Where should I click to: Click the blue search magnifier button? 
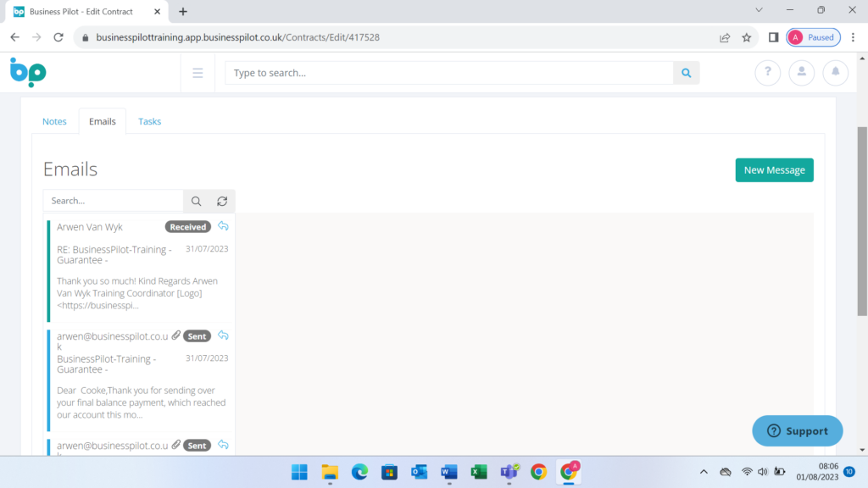pyautogui.click(x=687, y=73)
